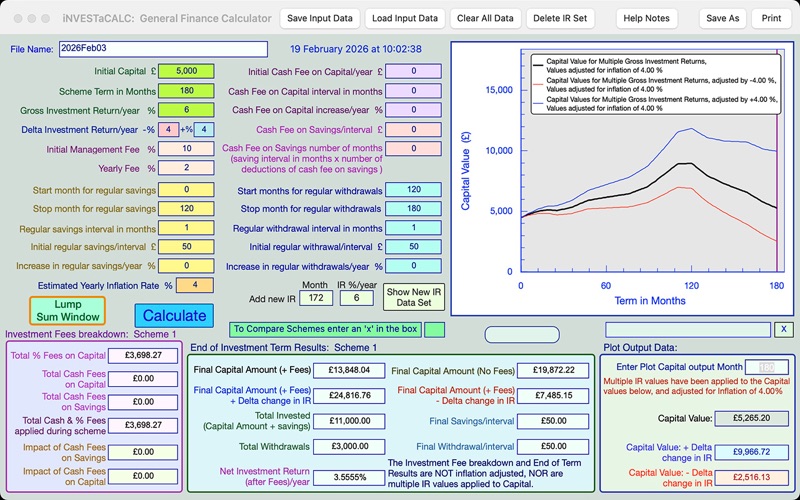Select Gross Investment Return/year field
800x500 pixels.
tap(186, 110)
